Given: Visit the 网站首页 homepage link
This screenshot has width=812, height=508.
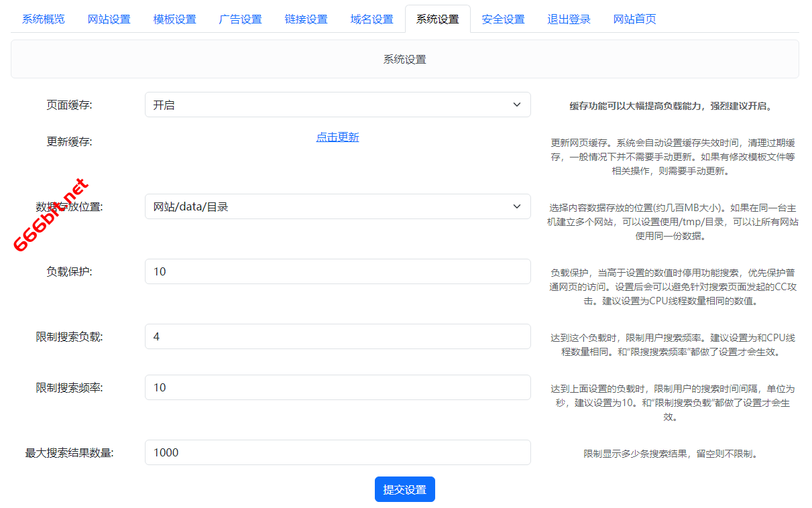Looking at the screenshot, I should pos(634,19).
